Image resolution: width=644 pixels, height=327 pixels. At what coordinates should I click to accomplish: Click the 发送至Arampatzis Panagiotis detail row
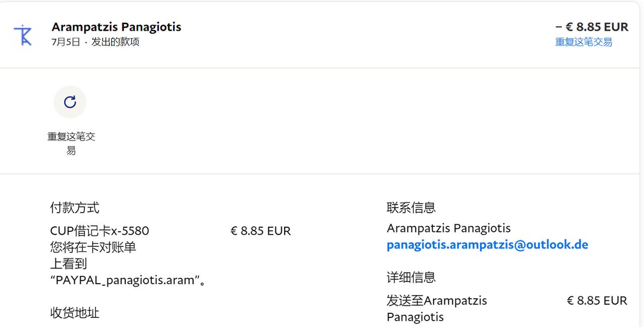coord(436,308)
